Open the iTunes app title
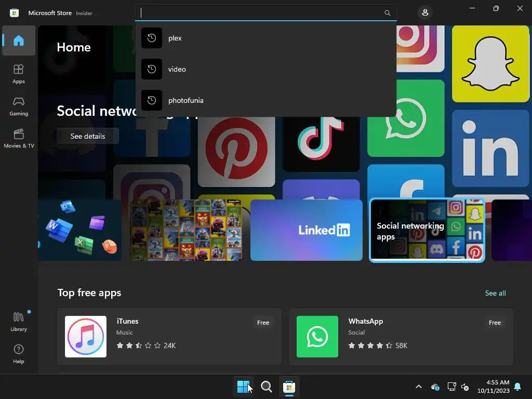 point(127,321)
